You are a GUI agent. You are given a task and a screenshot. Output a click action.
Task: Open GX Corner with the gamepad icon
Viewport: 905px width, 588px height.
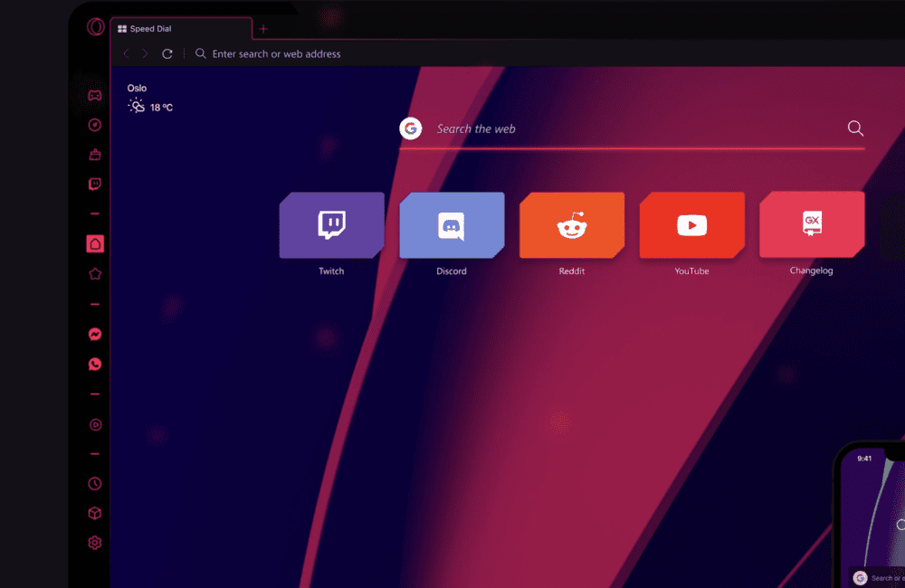tap(94, 95)
